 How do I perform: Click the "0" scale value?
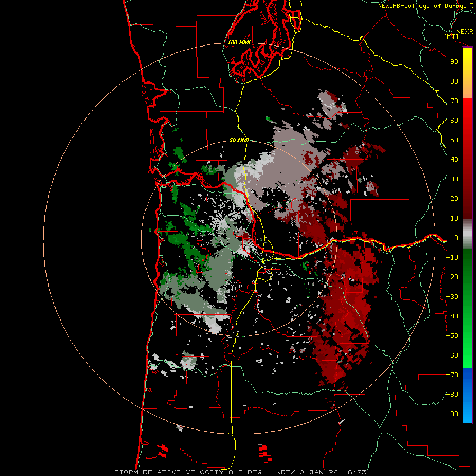[x=456, y=238]
